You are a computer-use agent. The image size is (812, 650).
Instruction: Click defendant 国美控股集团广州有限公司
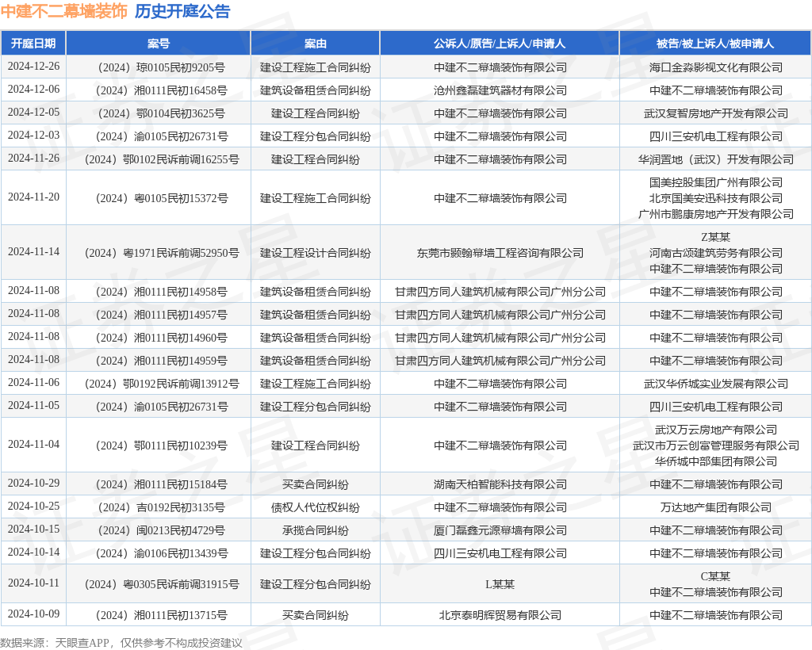click(716, 182)
